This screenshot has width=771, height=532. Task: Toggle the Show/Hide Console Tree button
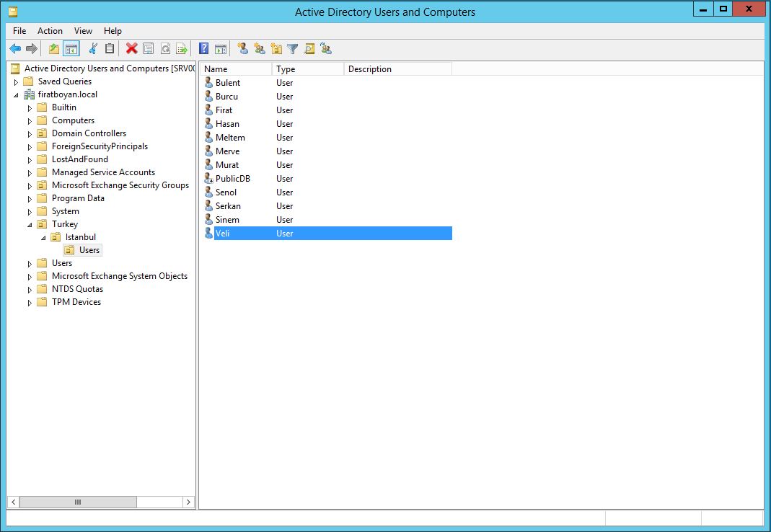point(71,49)
